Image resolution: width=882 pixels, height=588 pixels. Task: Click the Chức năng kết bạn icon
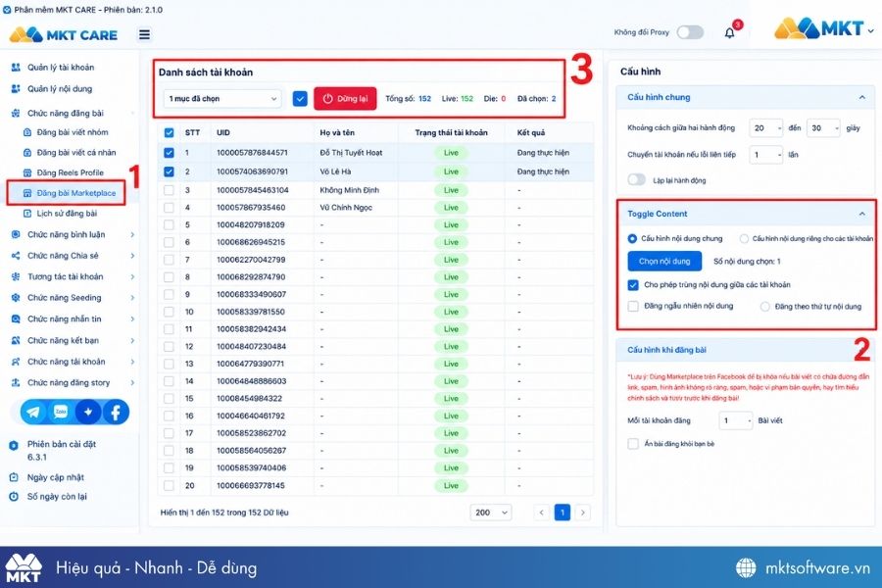click(16, 340)
